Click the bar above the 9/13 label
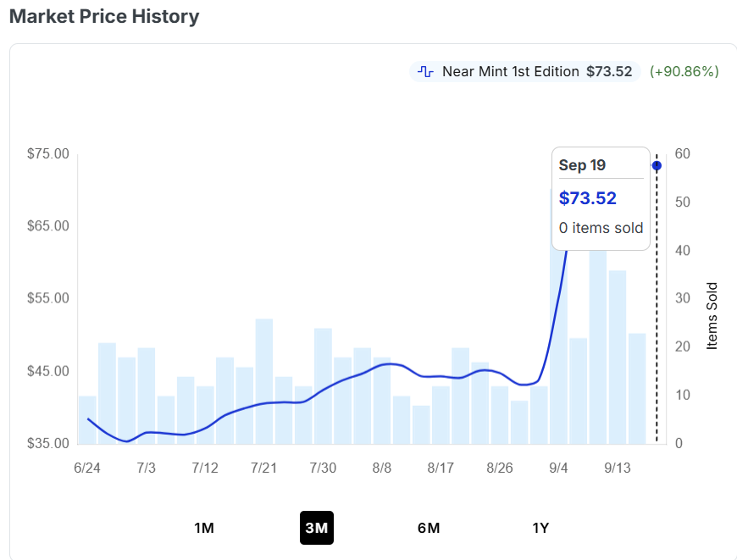Screen dimensions: 737x560 pos(618,358)
